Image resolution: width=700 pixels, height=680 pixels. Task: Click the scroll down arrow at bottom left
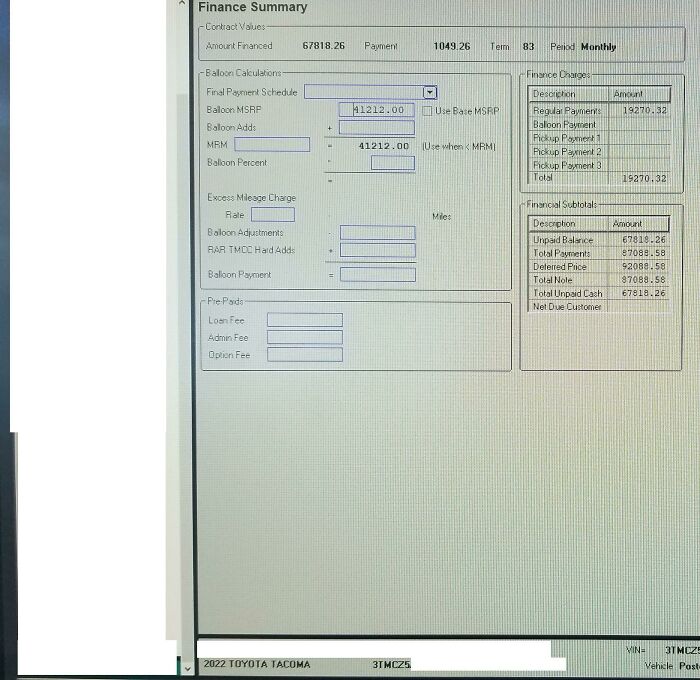pos(185,665)
